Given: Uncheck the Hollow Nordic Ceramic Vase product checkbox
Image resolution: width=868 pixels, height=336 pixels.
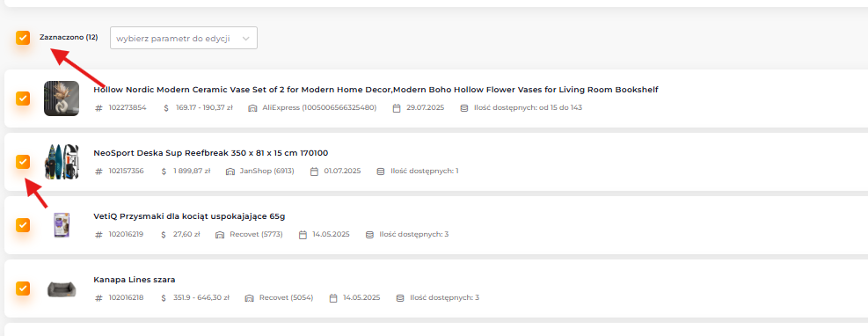Looking at the screenshot, I should click(x=23, y=99).
